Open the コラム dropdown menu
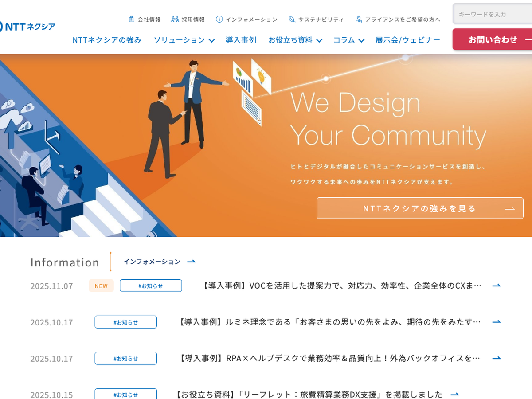This screenshot has width=532, height=399. [x=348, y=40]
